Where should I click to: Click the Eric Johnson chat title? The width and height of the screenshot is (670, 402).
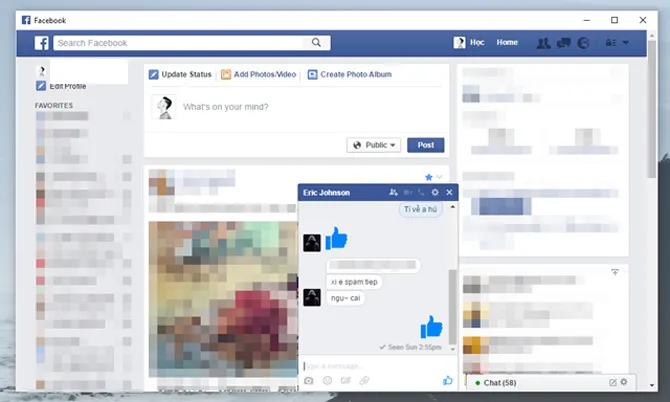pos(326,193)
